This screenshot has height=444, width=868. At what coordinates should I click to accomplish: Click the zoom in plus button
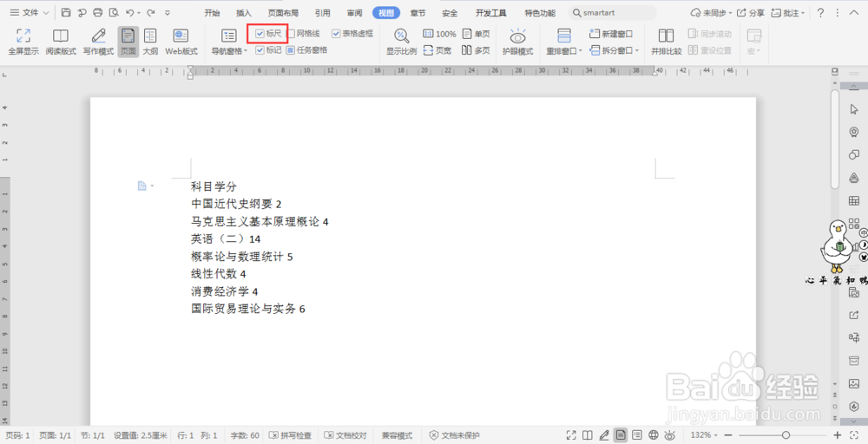coord(838,435)
